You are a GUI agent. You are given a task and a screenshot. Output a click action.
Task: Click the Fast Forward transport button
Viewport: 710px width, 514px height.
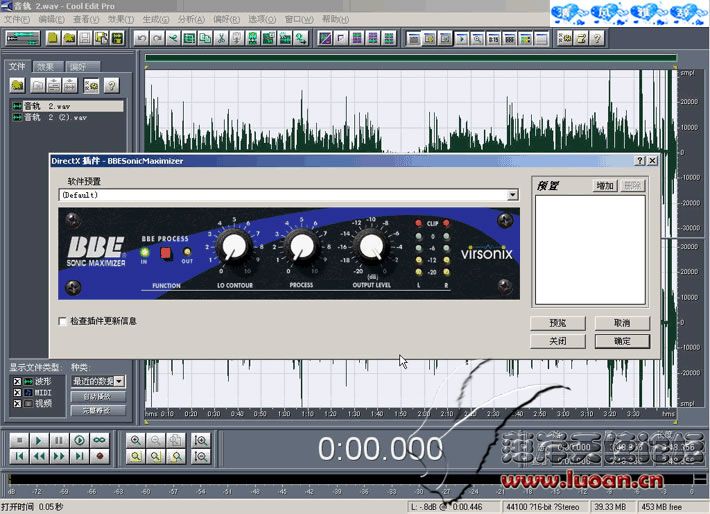point(59,456)
